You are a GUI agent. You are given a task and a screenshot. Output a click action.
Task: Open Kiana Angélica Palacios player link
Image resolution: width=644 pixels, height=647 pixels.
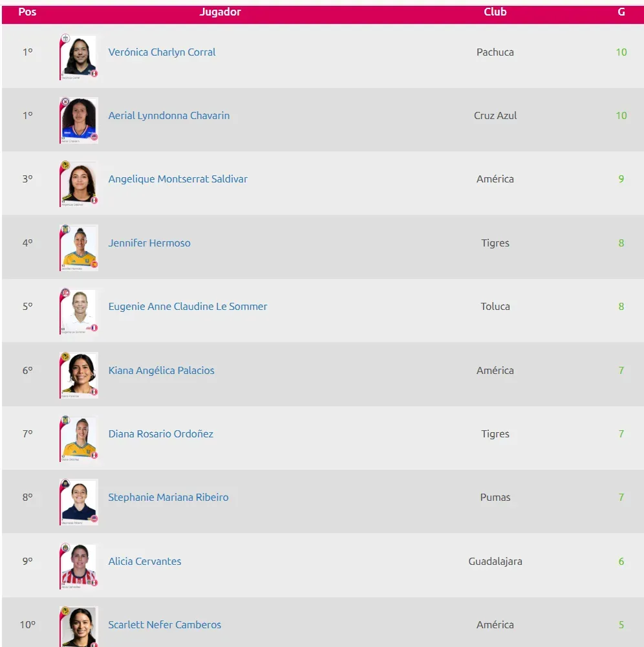tap(161, 371)
